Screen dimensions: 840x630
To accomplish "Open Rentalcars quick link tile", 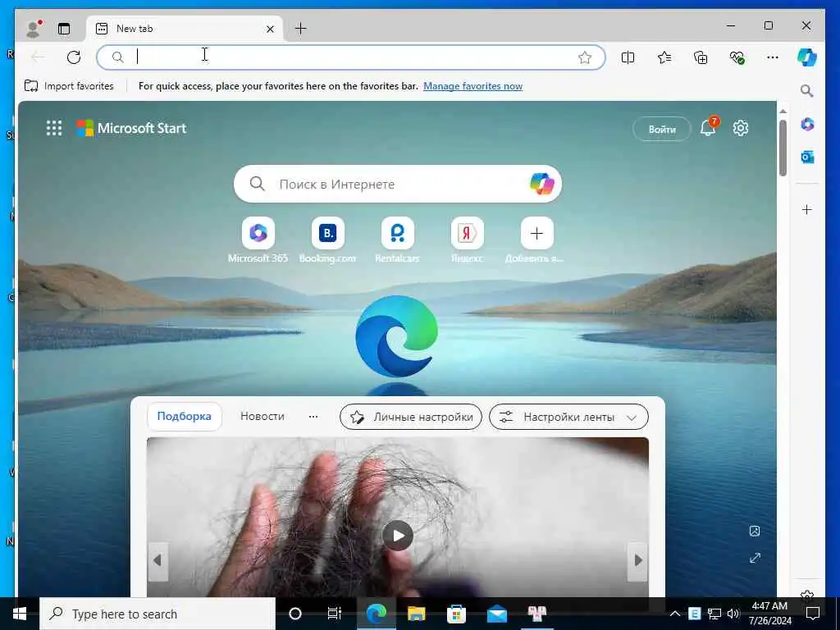I will (x=397, y=240).
